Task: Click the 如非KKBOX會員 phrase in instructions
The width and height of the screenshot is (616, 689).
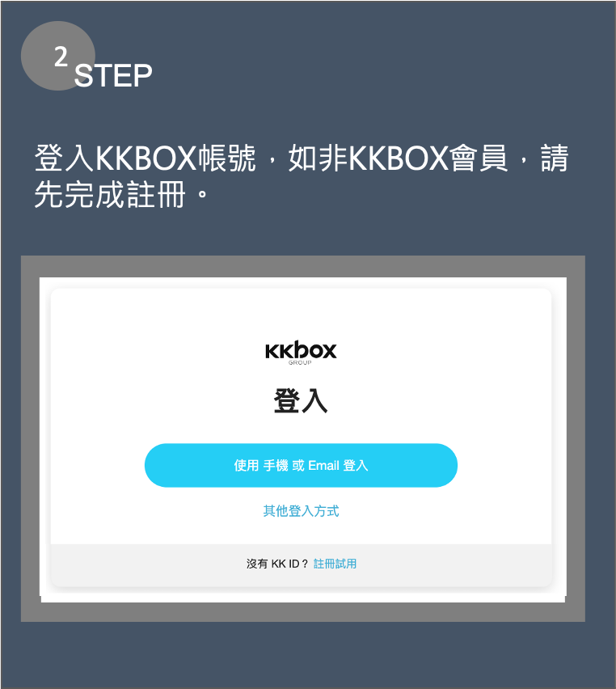Action: 398,158
